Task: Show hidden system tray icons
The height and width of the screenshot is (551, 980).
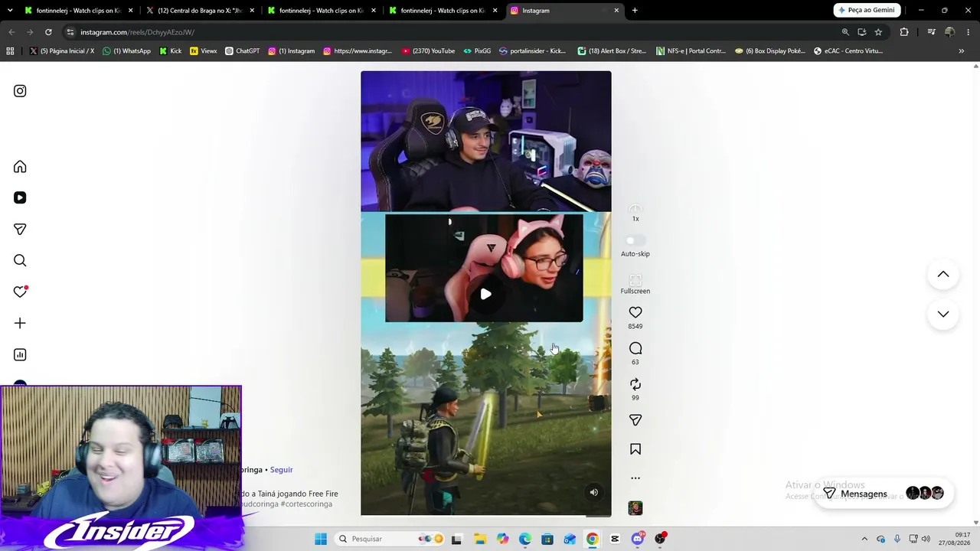Action: coord(864,539)
